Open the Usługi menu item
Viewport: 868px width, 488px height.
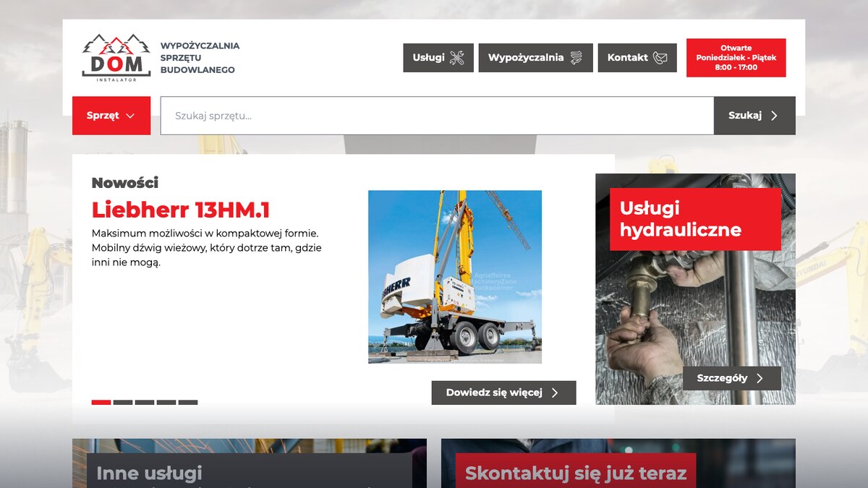(438, 58)
